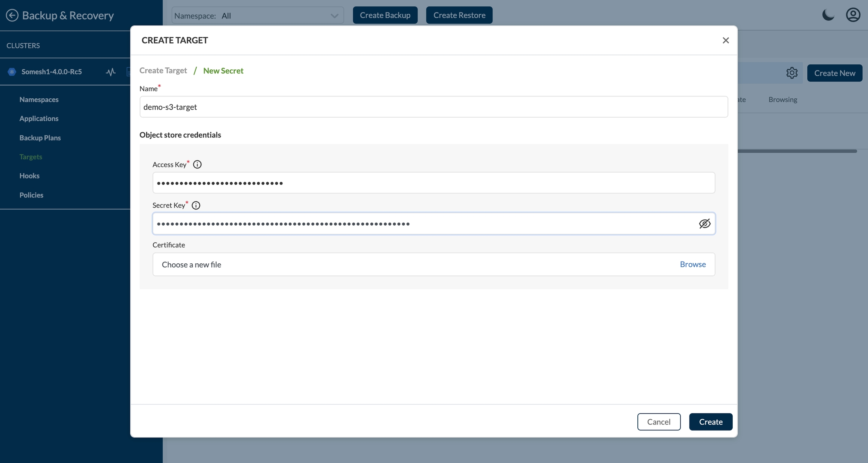Screen dimensions: 868x463
Task: Click the Create Target breadcrumb link
Action: pyautogui.click(x=163, y=70)
